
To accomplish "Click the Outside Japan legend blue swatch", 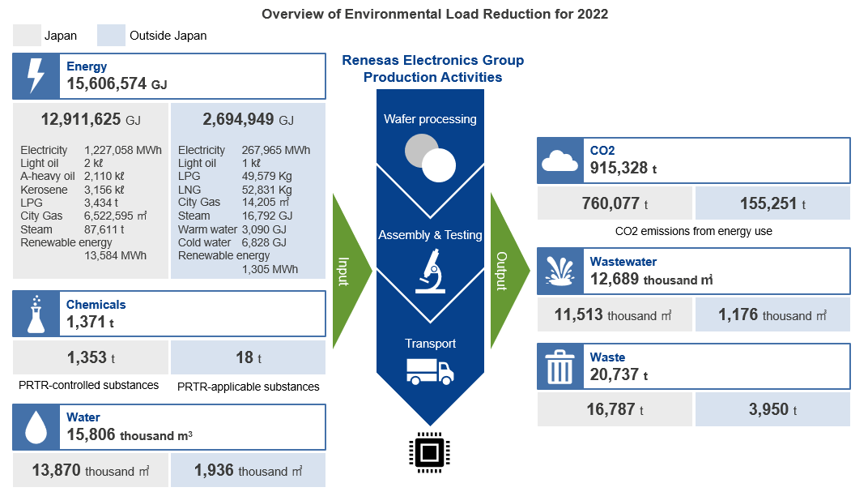I will tap(111, 36).
